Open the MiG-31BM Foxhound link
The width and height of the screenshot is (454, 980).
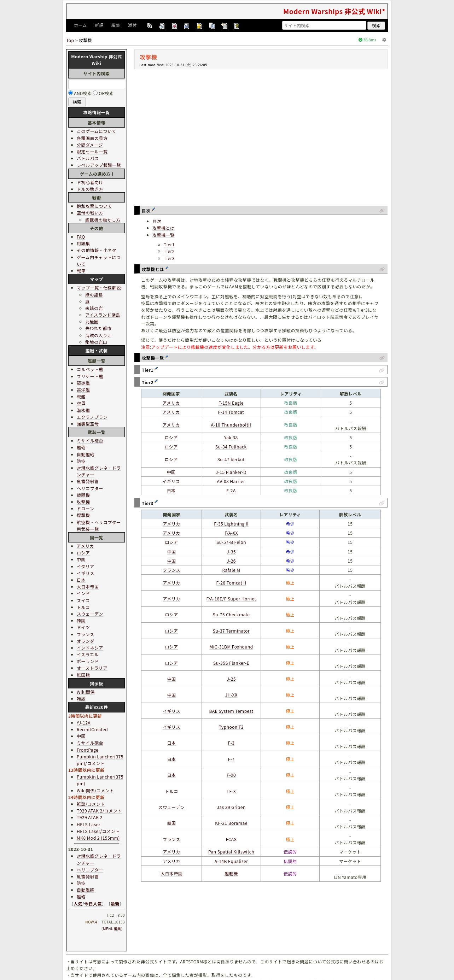[x=231, y=647]
